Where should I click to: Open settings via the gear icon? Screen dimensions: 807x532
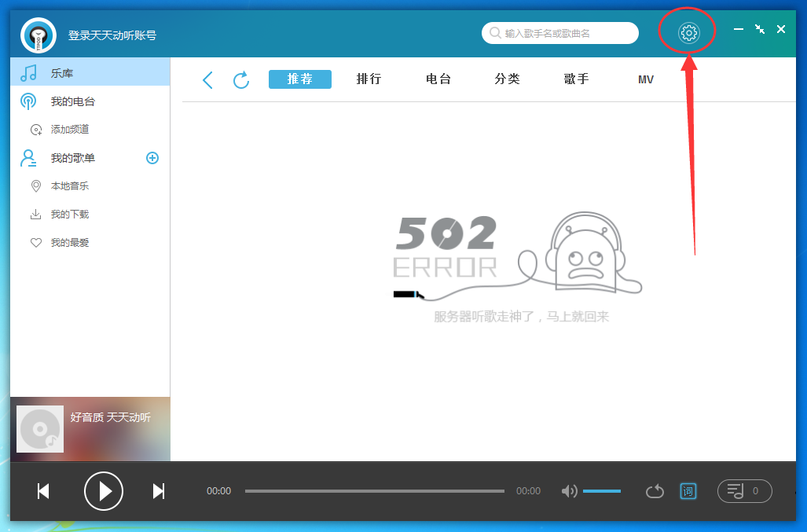pyautogui.click(x=688, y=32)
